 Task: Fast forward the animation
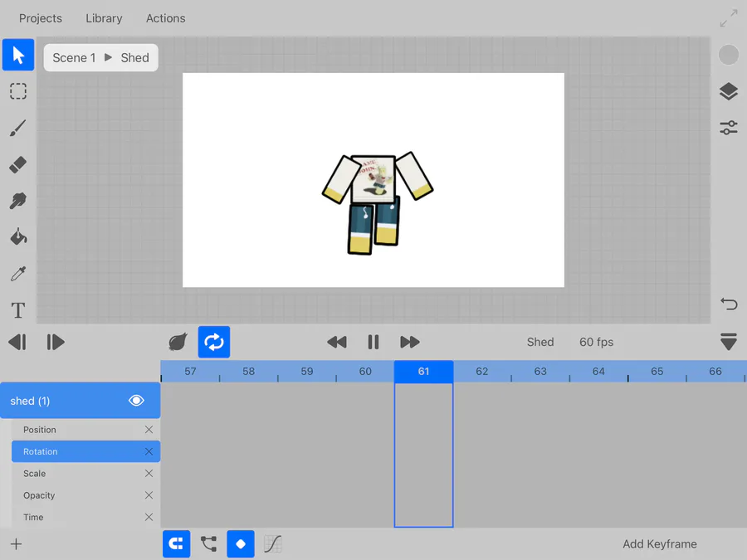point(410,342)
